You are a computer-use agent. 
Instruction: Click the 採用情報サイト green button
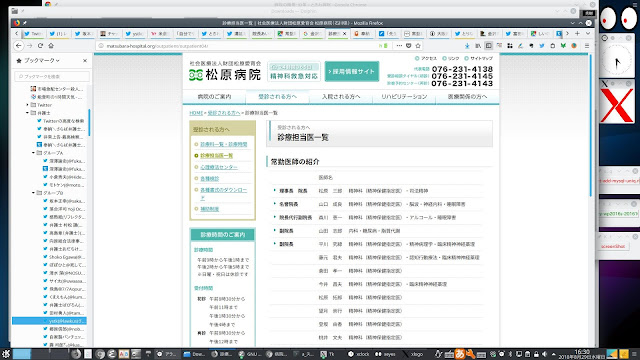[x=352, y=71]
